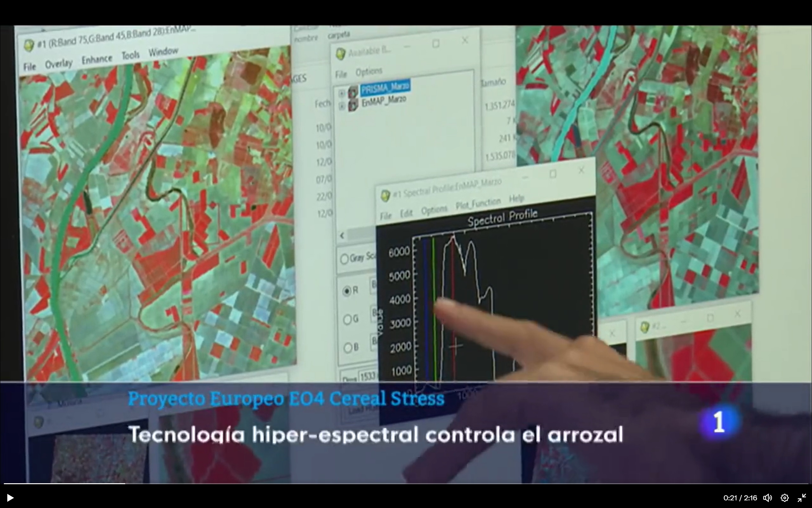Minimize the Spectral Profile window

click(525, 177)
